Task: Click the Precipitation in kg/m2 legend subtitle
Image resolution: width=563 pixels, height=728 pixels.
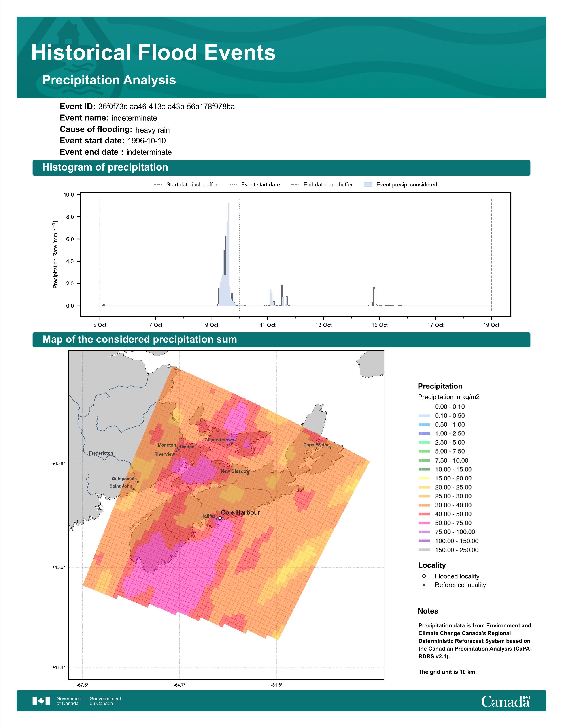Action: pyautogui.click(x=449, y=397)
